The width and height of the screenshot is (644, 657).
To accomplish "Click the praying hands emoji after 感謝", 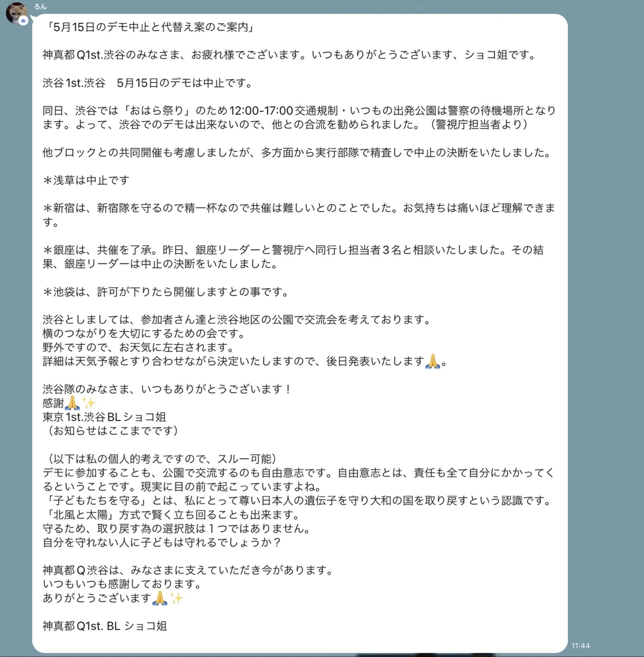I will (x=72, y=403).
